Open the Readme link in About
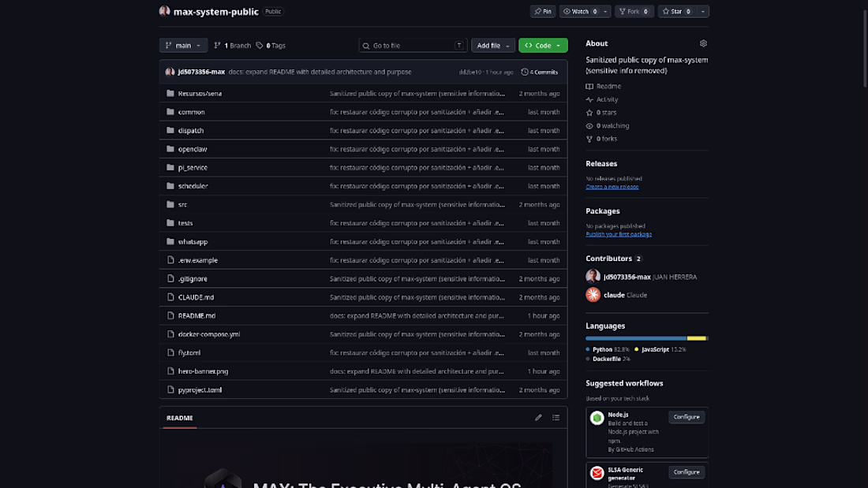The width and height of the screenshot is (868, 488). pyautogui.click(x=608, y=86)
